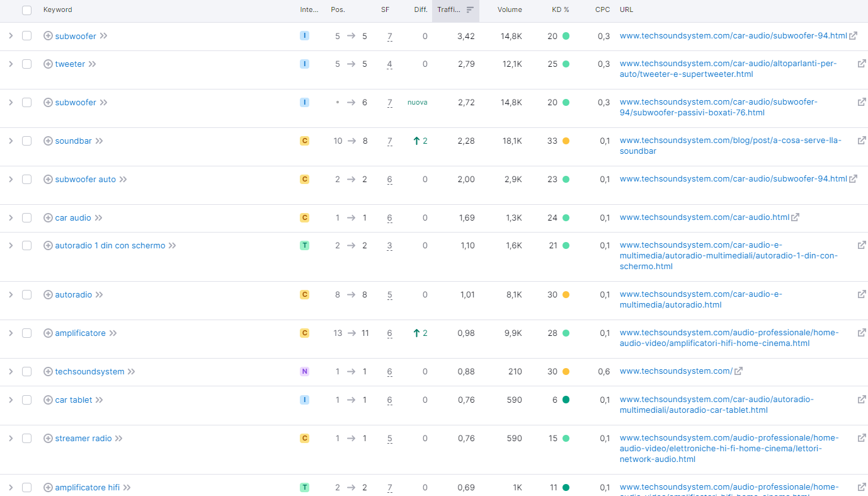This screenshot has width=868, height=496.
Task: Open external link icon in amplificatore hifi row
Action: pos(862,487)
